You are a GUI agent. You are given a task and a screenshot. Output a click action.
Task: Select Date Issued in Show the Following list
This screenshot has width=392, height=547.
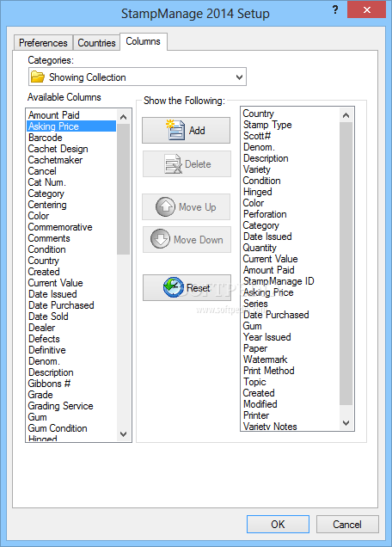coord(291,237)
